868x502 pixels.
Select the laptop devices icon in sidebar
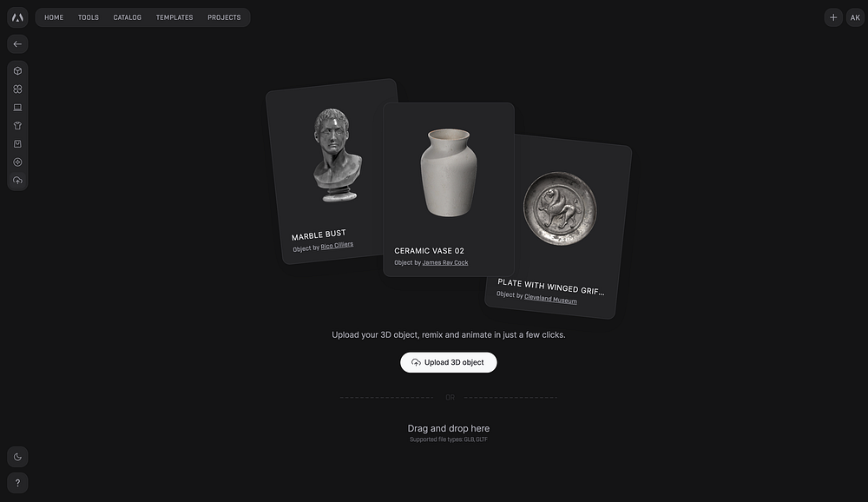coord(17,108)
